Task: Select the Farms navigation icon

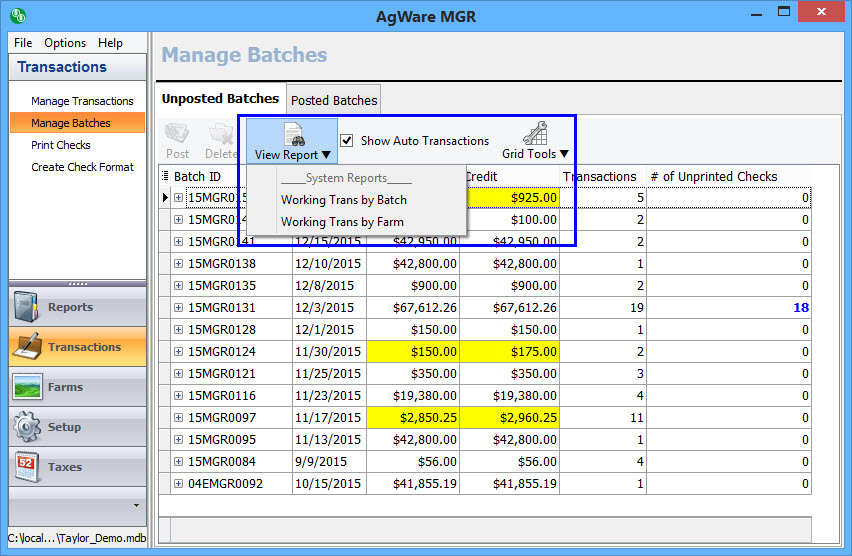Action: (x=28, y=388)
